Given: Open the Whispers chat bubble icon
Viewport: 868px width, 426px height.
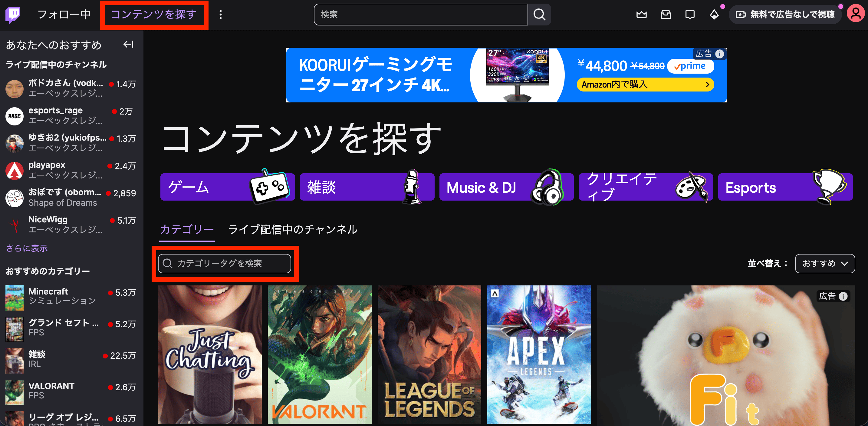Looking at the screenshot, I should click(690, 15).
